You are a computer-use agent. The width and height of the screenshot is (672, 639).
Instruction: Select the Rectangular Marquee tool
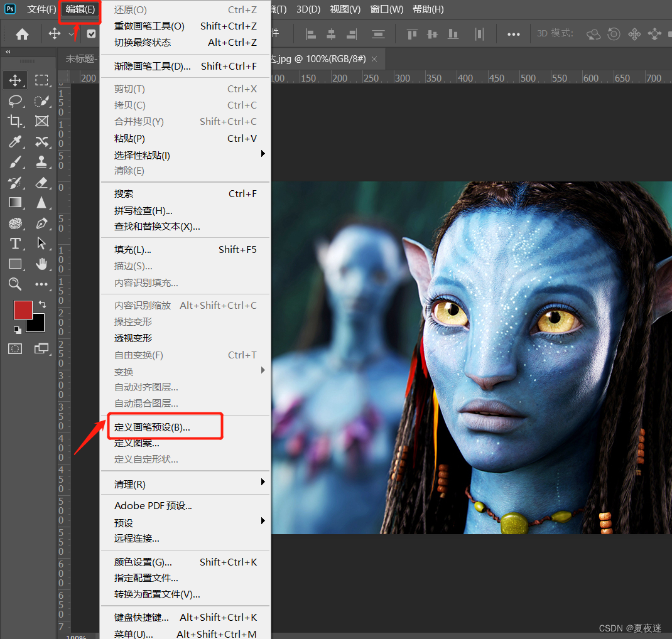coord(41,80)
